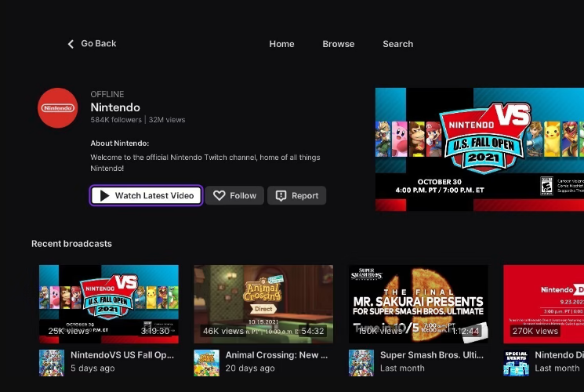The width and height of the screenshot is (584, 392).
Task: Play the NintendoVS US Fall Open broadcast thumbnail
Action: pos(109,304)
